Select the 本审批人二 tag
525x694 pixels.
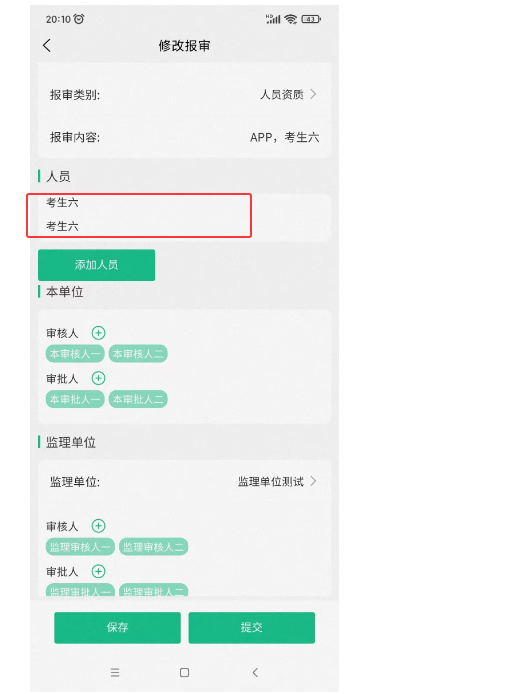[138, 399]
